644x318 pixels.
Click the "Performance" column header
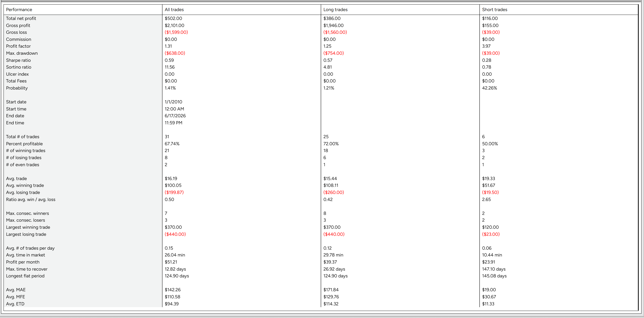point(19,10)
